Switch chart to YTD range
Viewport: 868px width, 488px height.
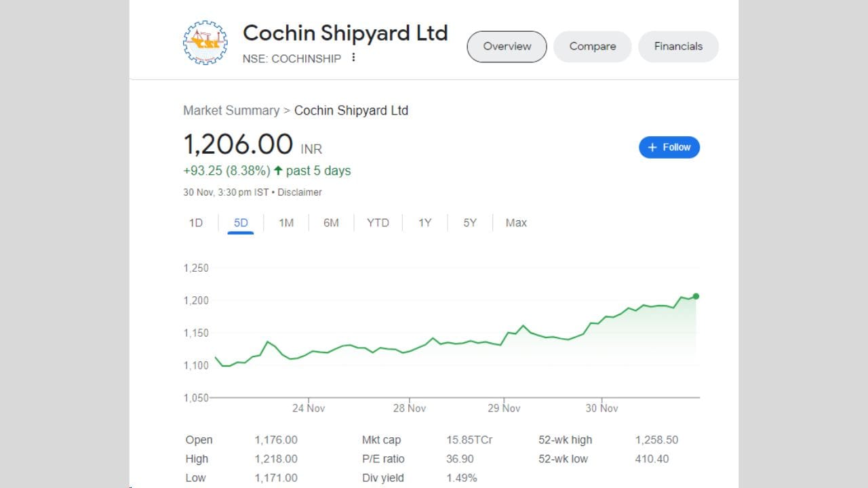[x=378, y=223]
